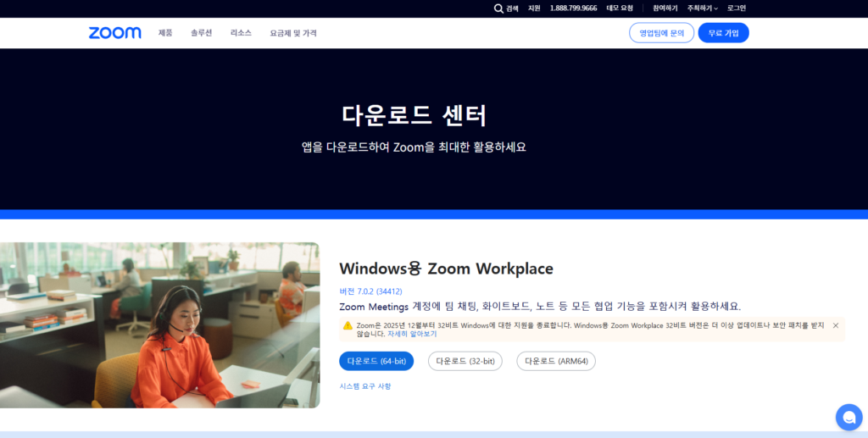
Task: Open the 솔루션 menu
Action: pyautogui.click(x=202, y=33)
